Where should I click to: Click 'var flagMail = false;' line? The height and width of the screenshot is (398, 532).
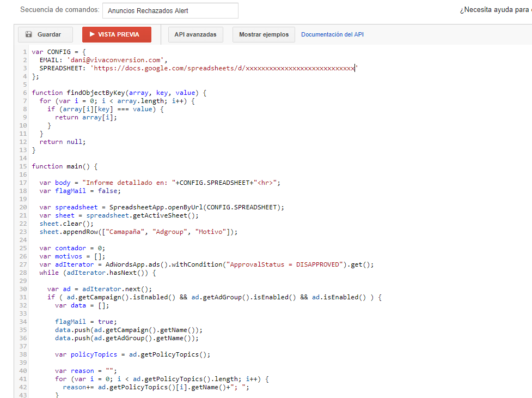pos(80,191)
